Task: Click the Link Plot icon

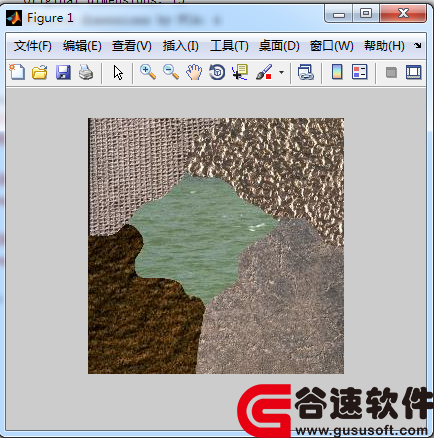Action: pos(306,72)
